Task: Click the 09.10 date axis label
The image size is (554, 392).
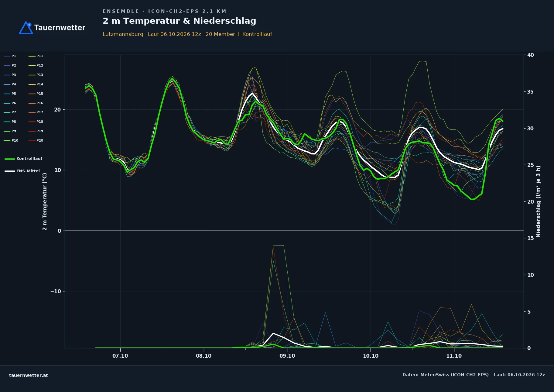Action: coord(287,356)
